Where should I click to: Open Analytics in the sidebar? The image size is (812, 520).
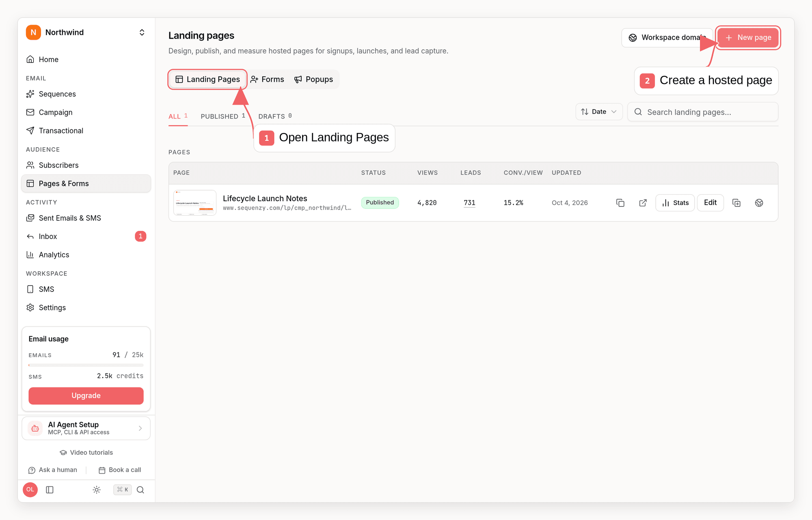(x=86, y=255)
